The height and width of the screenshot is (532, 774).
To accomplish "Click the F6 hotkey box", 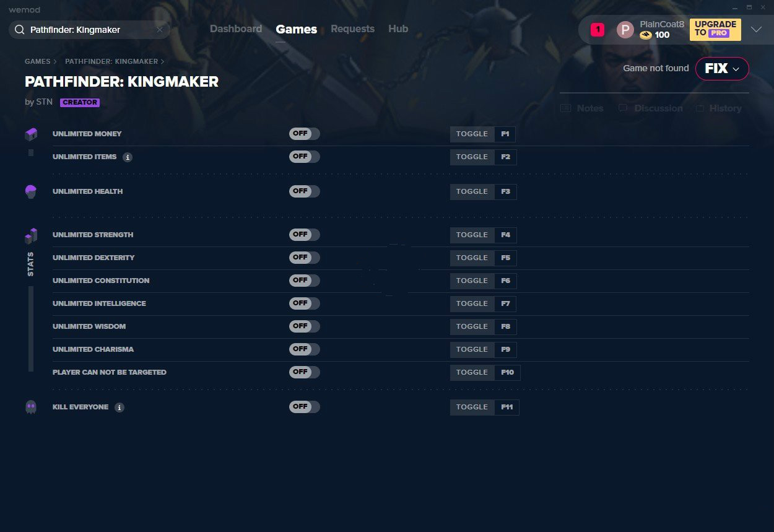I will (x=505, y=281).
